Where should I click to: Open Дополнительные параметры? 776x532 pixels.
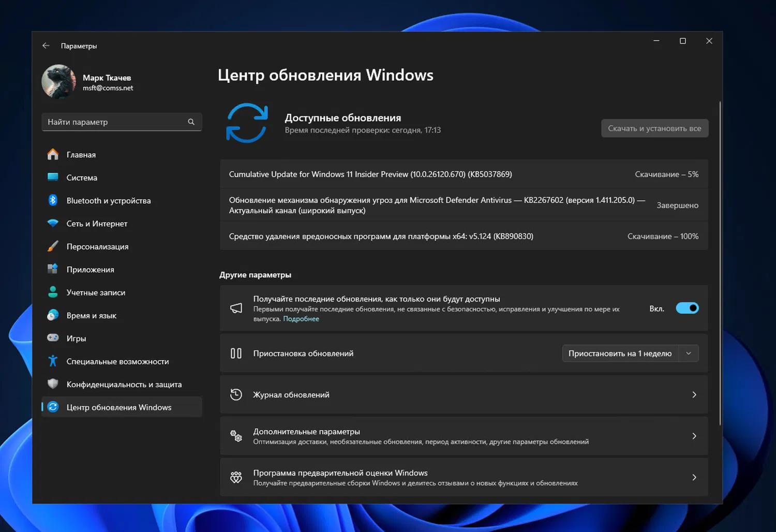(x=464, y=436)
